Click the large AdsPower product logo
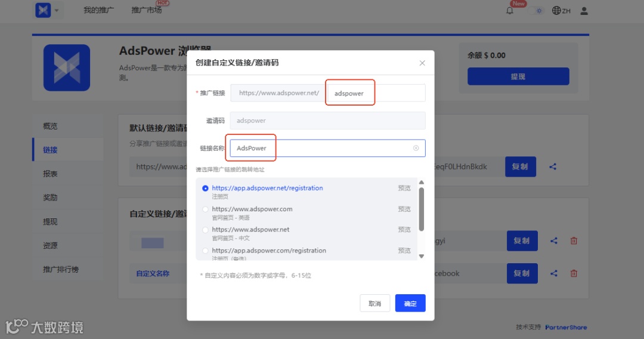Screen dimensions: 644x339 [x=67, y=67]
